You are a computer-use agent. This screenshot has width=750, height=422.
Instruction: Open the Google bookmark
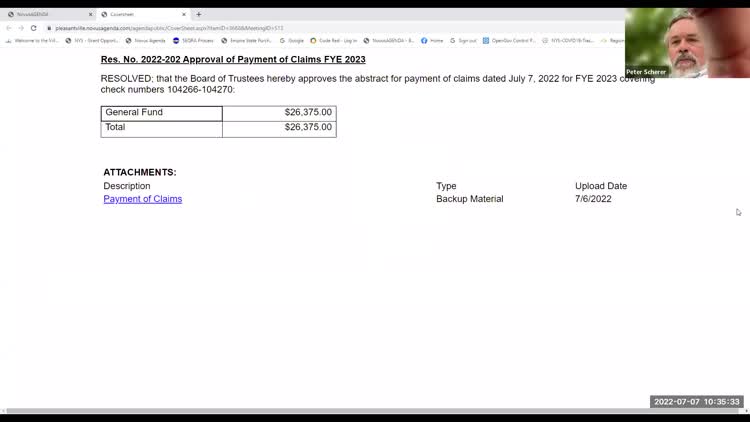[x=292, y=41]
